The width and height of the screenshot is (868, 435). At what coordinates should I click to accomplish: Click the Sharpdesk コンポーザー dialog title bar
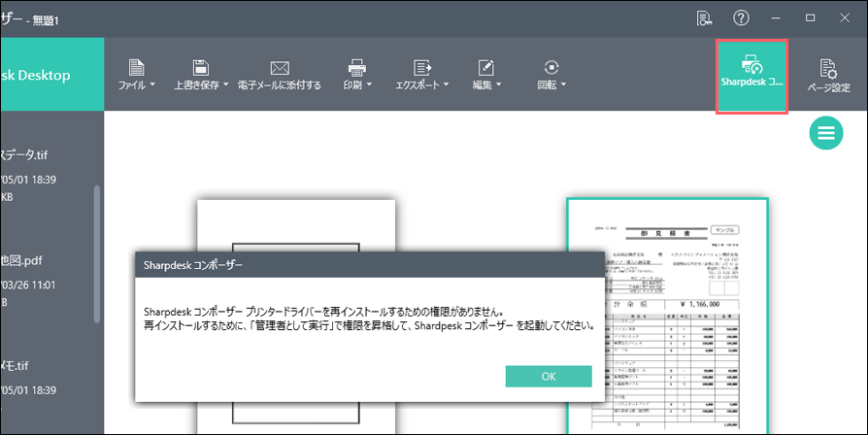pyautogui.click(x=370, y=265)
